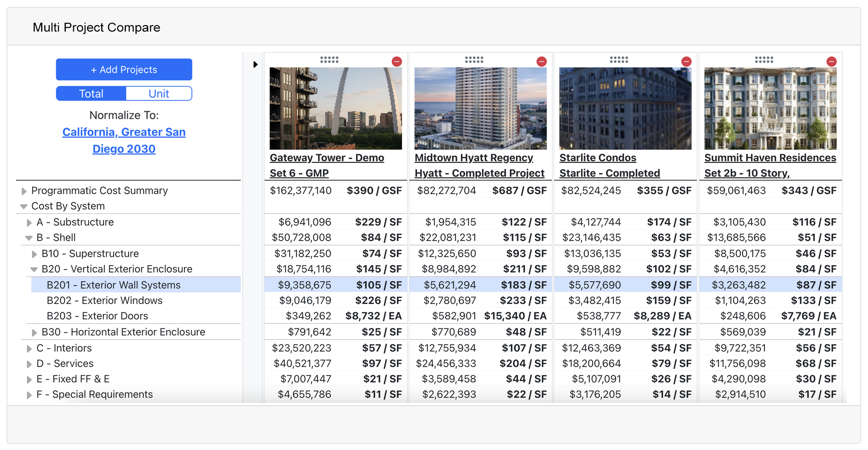The width and height of the screenshot is (868, 450).
Task: Open Starlite Condos project link
Action: [597, 158]
